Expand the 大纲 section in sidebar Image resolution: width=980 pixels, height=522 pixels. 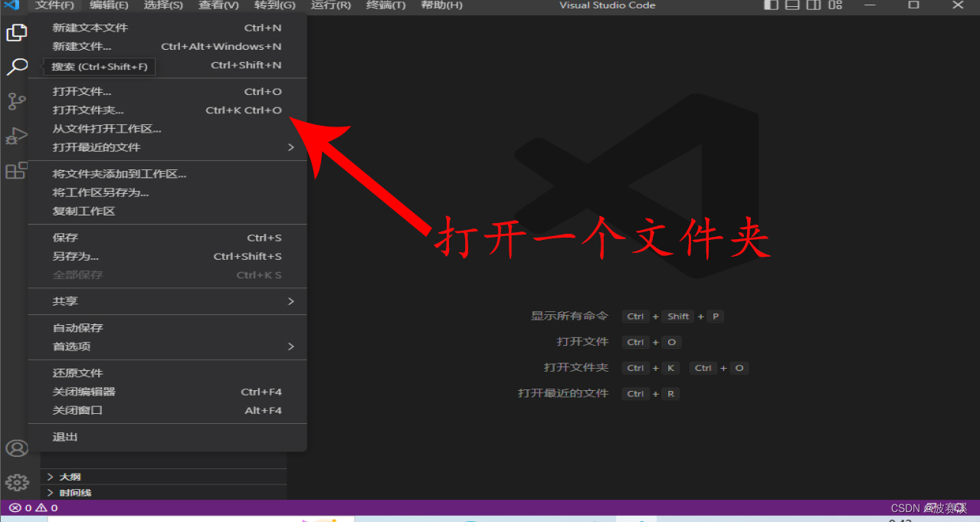pos(164,477)
